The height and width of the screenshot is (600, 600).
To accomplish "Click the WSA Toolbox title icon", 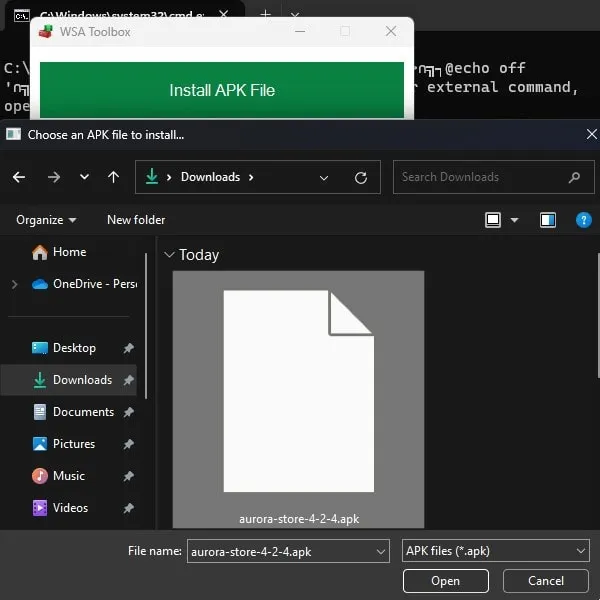I will pyautogui.click(x=46, y=32).
